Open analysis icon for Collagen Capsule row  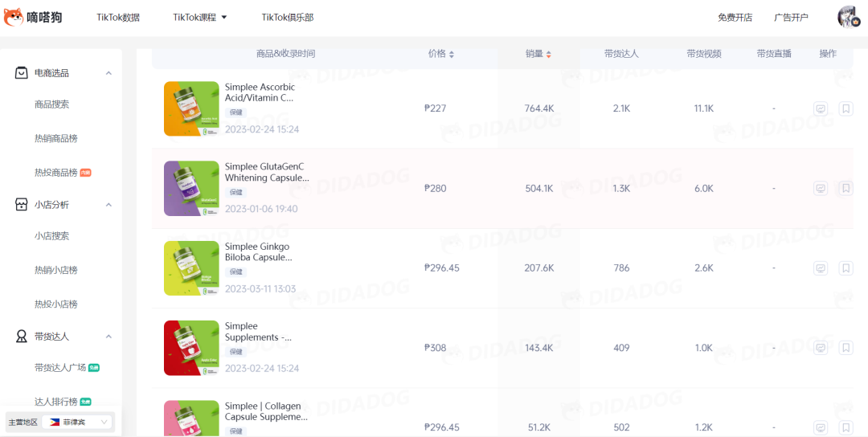[821, 427]
